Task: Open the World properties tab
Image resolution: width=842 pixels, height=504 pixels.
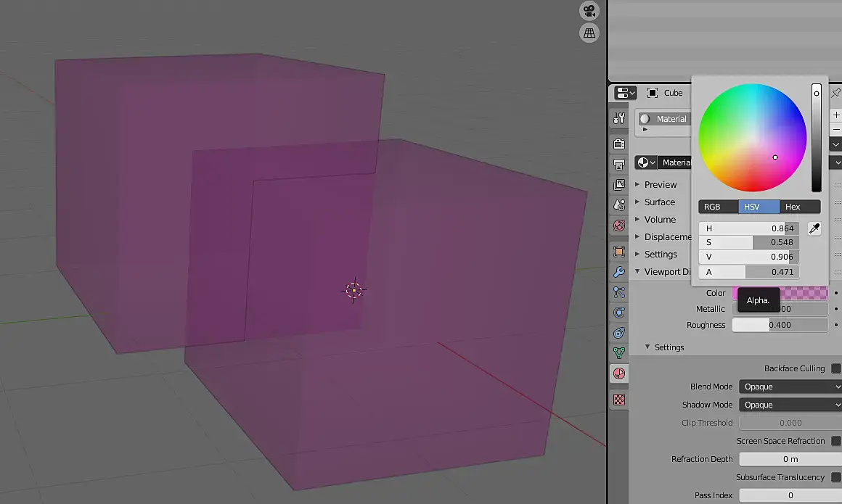Action: coord(619,226)
